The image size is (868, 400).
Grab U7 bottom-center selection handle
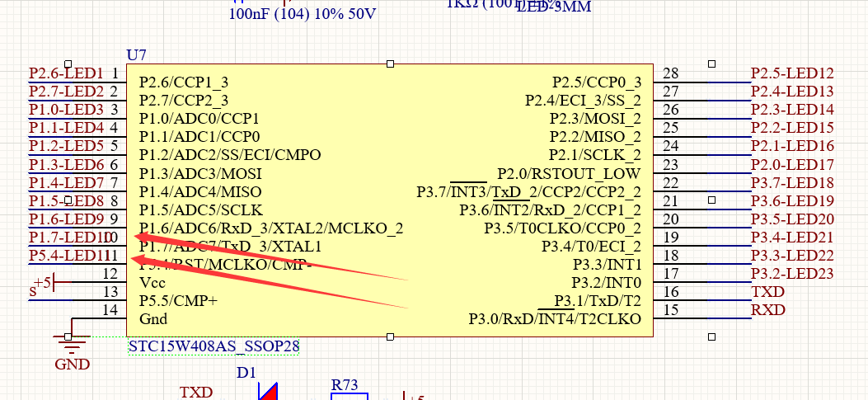tap(390, 336)
